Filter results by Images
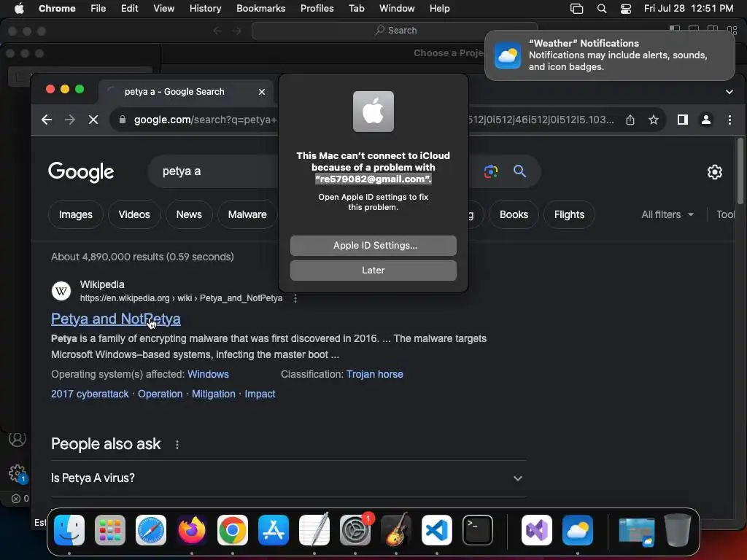Image resolution: width=747 pixels, height=560 pixels. (x=76, y=215)
